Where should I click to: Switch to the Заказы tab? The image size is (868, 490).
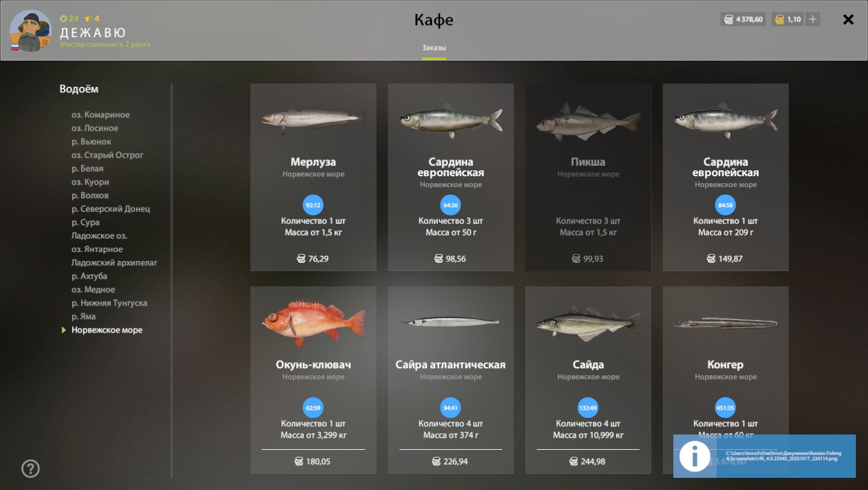click(x=434, y=48)
